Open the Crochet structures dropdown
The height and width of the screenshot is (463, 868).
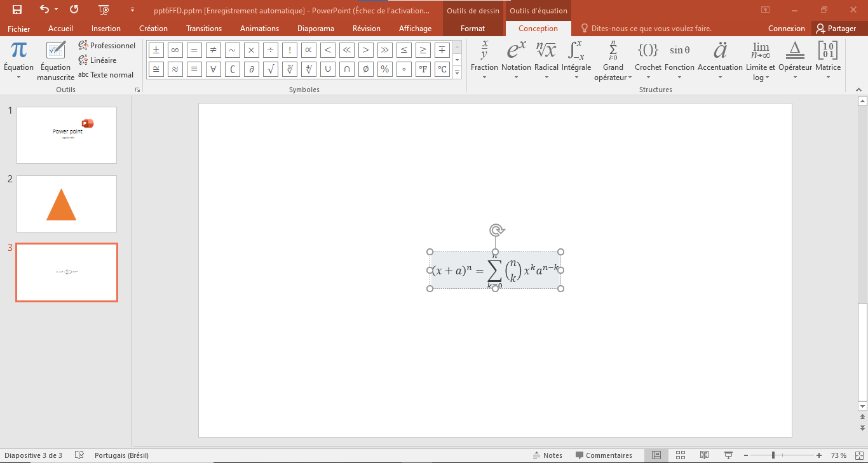click(x=648, y=61)
